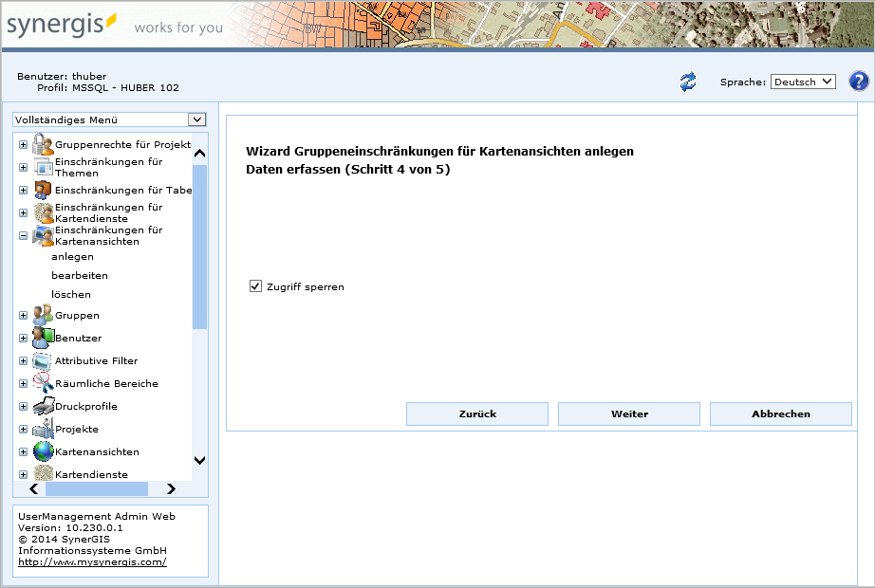Select the anlegen menu entry
The height and width of the screenshot is (588, 875).
[72, 256]
